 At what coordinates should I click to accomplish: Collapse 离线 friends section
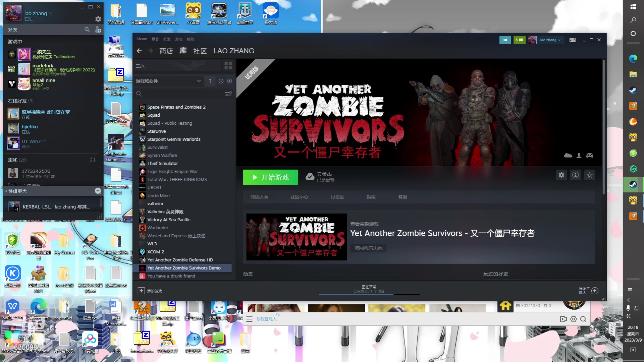[x=17, y=160]
